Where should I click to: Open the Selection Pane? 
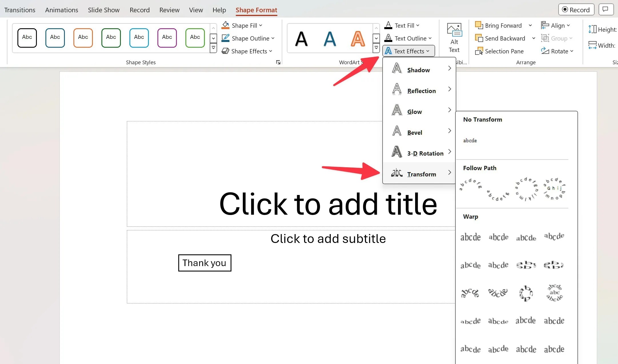point(503,51)
